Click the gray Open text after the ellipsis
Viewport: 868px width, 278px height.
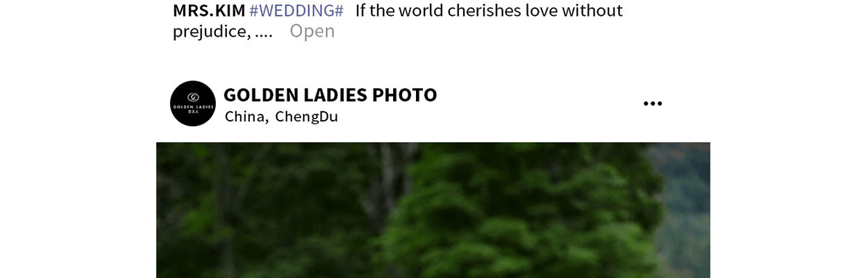(312, 31)
